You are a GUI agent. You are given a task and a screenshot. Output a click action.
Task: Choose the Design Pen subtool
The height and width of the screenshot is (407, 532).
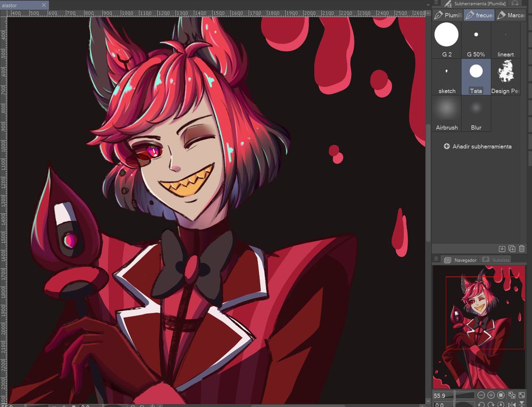pyautogui.click(x=505, y=77)
